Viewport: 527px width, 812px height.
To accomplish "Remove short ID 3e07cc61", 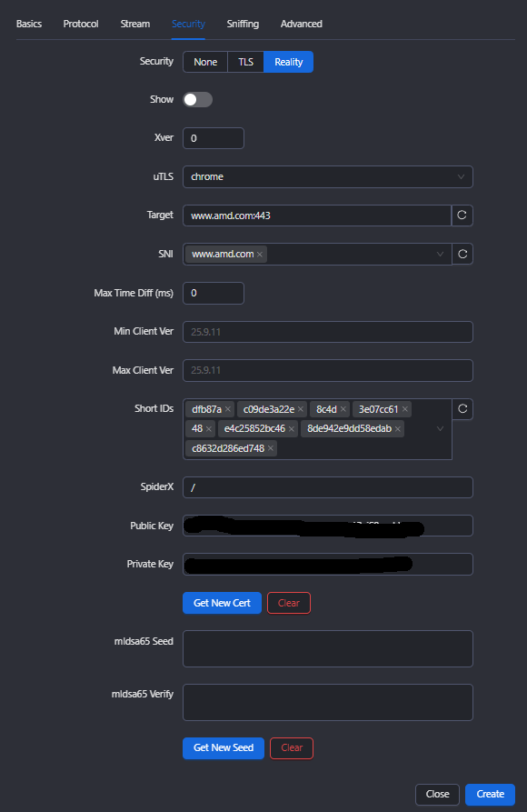I will coord(405,409).
